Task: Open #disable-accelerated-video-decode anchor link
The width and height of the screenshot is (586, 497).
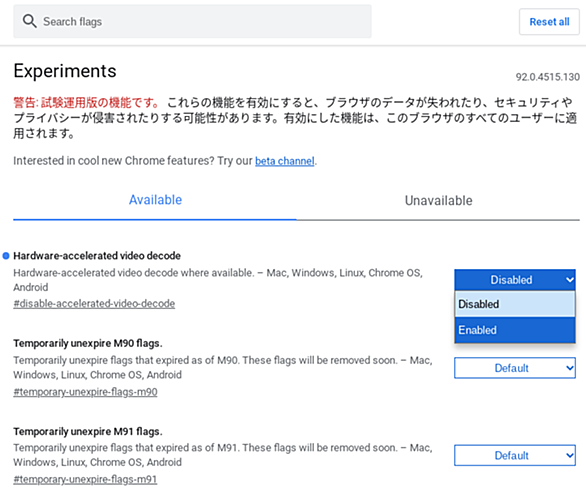Action: click(x=94, y=303)
